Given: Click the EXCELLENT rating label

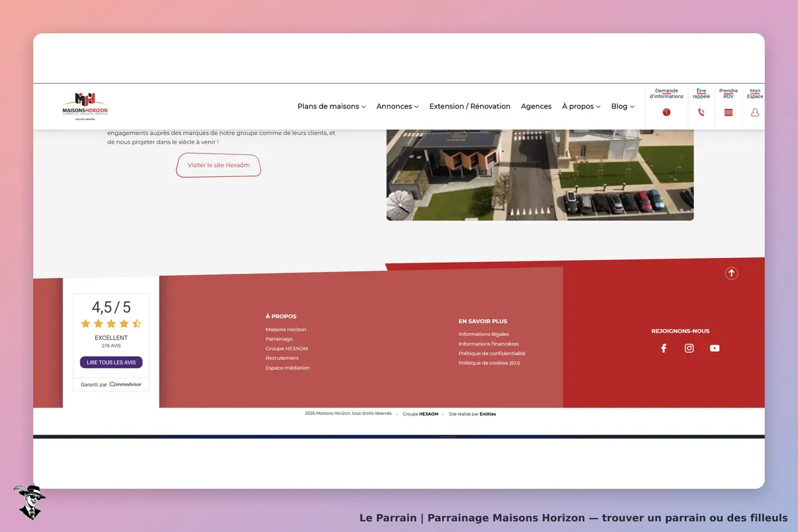Looking at the screenshot, I should [111, 338].
